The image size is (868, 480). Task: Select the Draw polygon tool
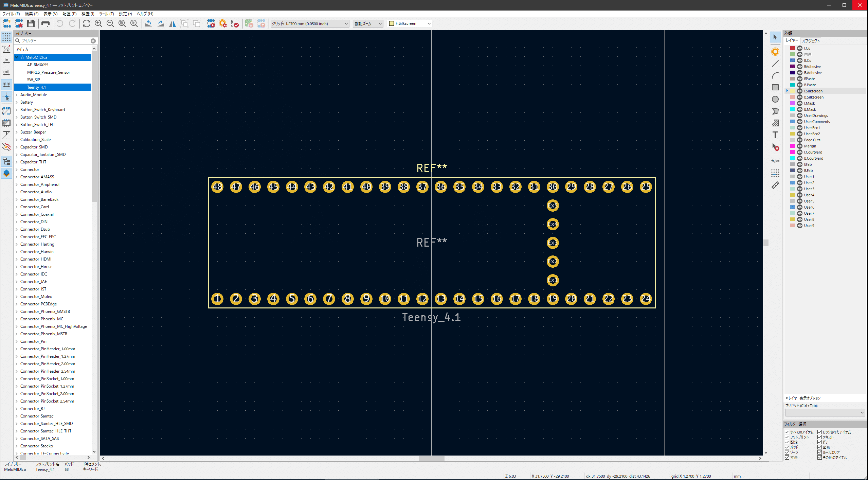tap(775, 111)
